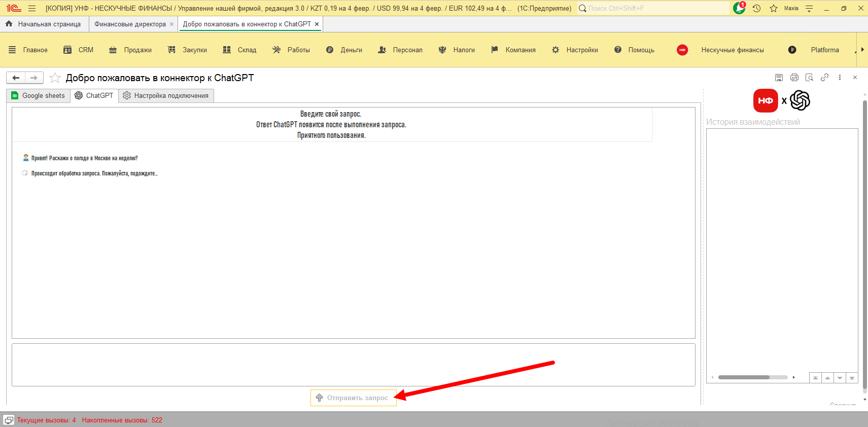Click the preview icon in form toolbar
Screen dimensions: 868x427
point(809,78)
